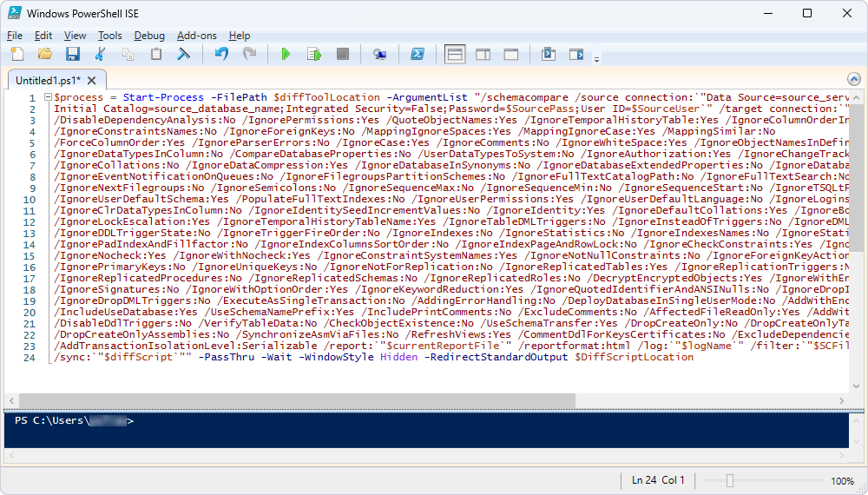Show the script pane on top layout
The width and height of the screenshot is (868, 495).
tap(455, 54)
